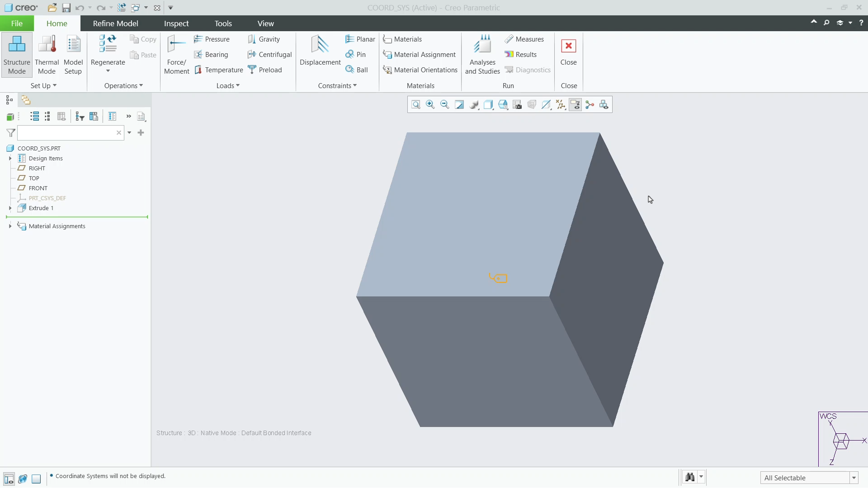The width and height of the screenshot is (868, 488).
Task: Toggle the Datum Display Filters icon
Action: coord(561,105)
